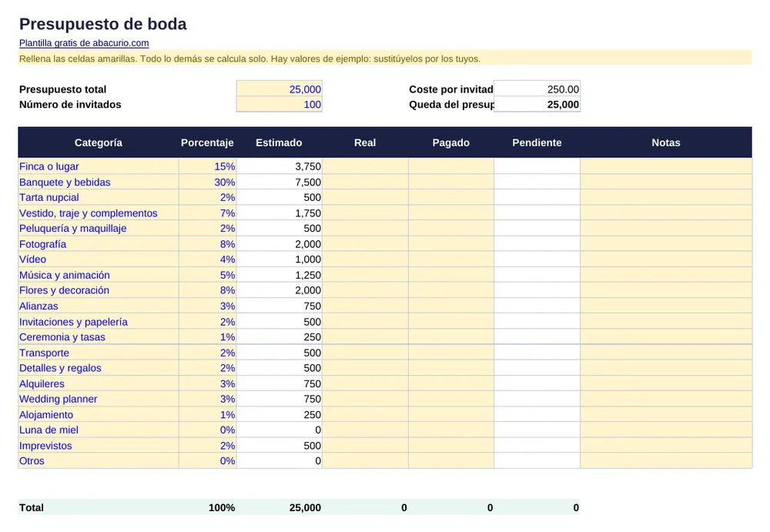This screenshot has height=532, width=770.
Task: Select the Otros category cell
Action: click(x=99, y=460)
